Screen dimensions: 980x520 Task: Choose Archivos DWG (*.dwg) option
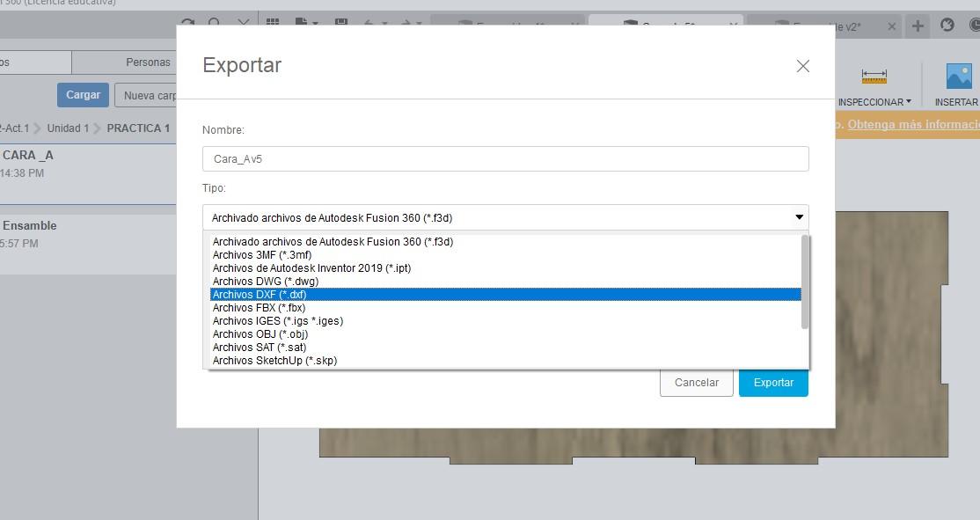click(x=506, y=282)
